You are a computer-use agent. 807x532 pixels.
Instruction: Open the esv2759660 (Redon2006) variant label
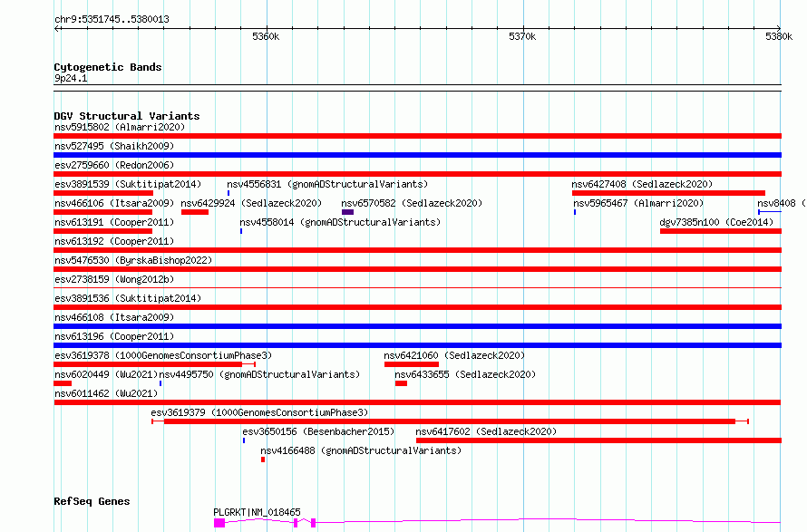click(x=114, y=165)
